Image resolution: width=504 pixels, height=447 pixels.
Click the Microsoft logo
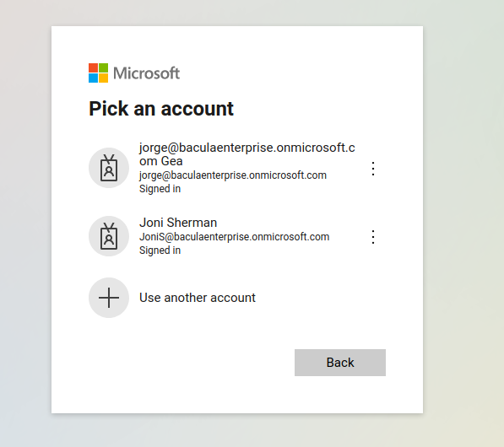(134, 73)
